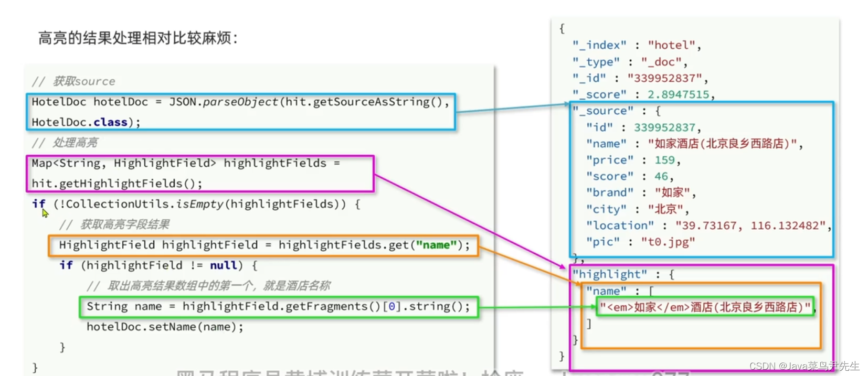Click the "name" : "如家酒店(北京良乡西路店)" source field
Image resolution: width=868 pixels, height=376 pixels.
tap(694, 144)
